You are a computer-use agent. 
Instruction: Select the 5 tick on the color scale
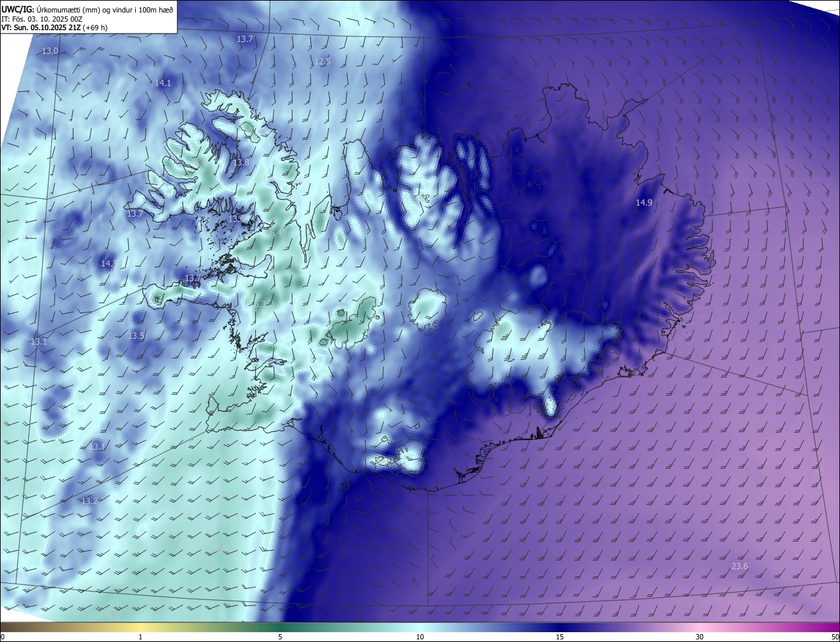coord(280,637)
